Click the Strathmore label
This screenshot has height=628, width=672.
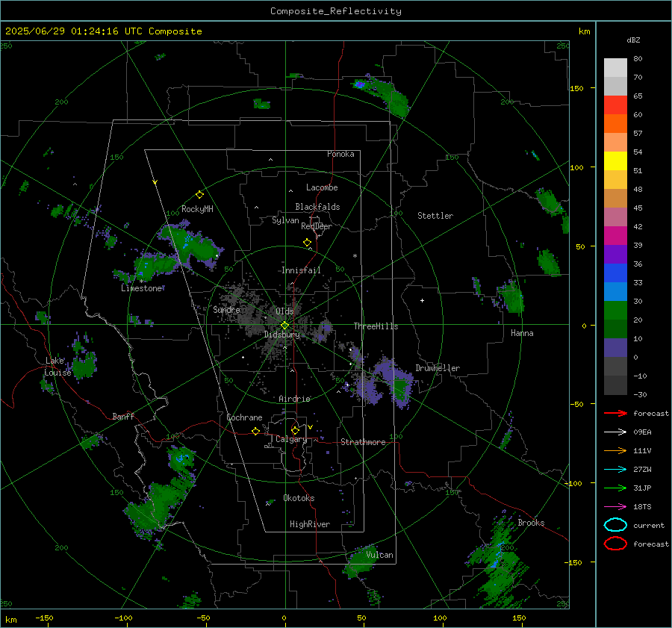(363, 442)
